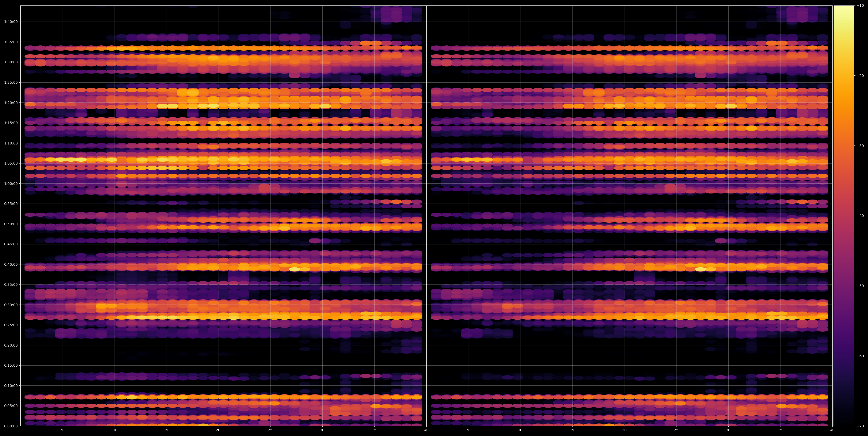Screen dimensions: 868x436
Task: Click the 0:30:00 time axis label
Action: [11, 305]
